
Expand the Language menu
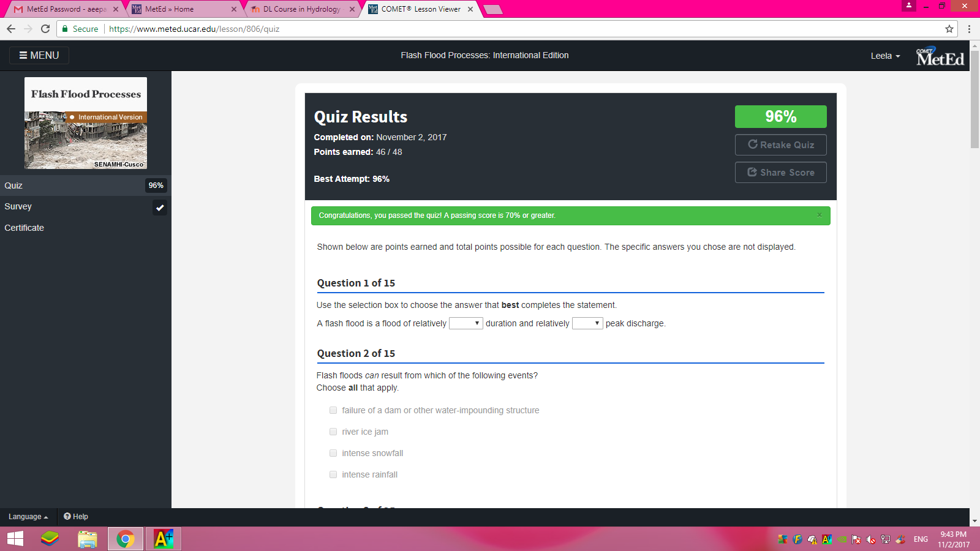[28, 517]
